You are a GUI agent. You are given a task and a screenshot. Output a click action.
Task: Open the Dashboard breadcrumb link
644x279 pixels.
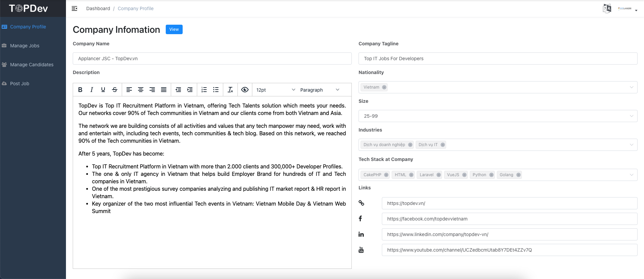click(x=98, y=8)
